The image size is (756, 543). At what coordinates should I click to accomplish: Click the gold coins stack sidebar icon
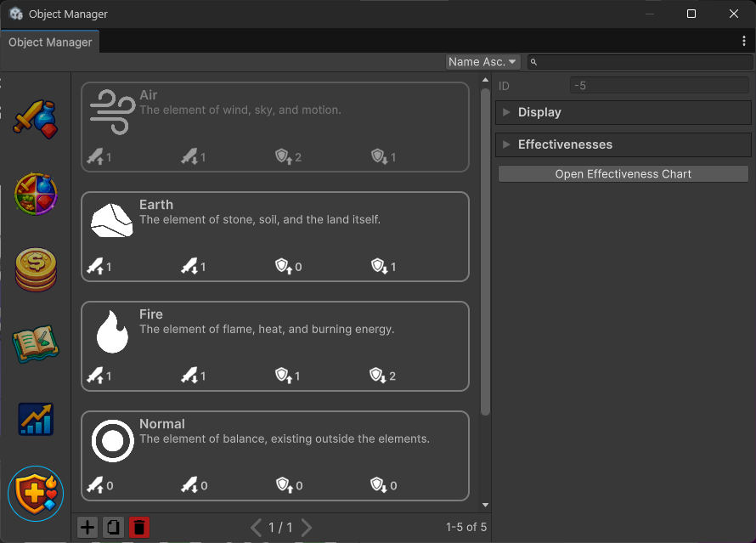tap(36, 269)
